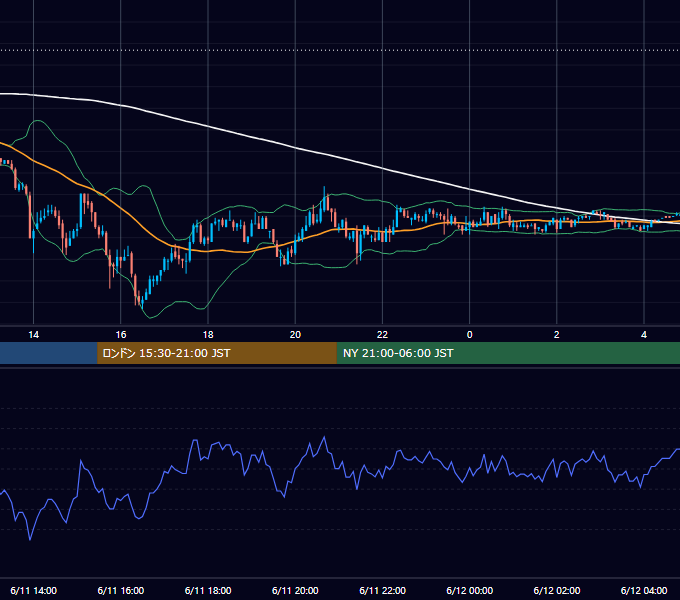Click the 6/12 02:00 date label

(557, 590)
